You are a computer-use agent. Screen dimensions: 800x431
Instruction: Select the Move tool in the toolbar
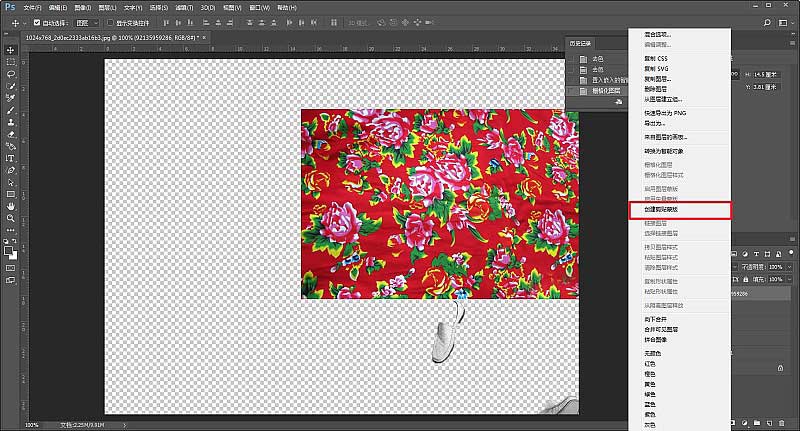pyautogui.click(x=11, y=50)
